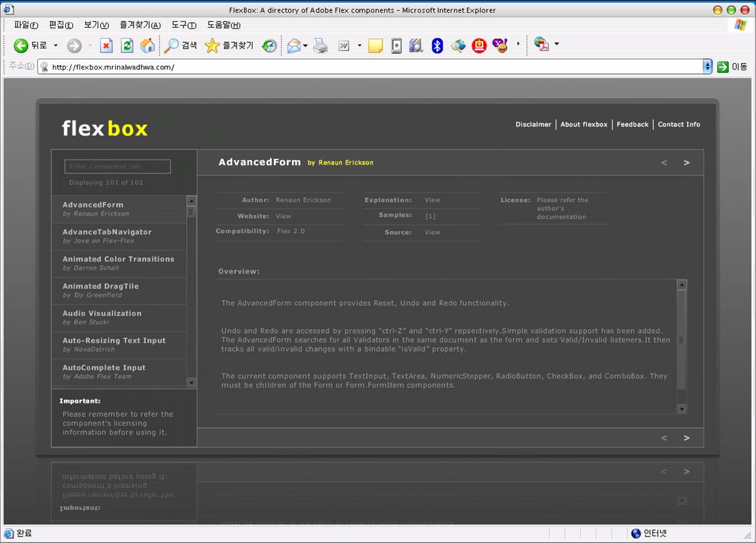Click Overview scroll up arrow
This screenshot has height=543, width=756.
click(682, 285)
